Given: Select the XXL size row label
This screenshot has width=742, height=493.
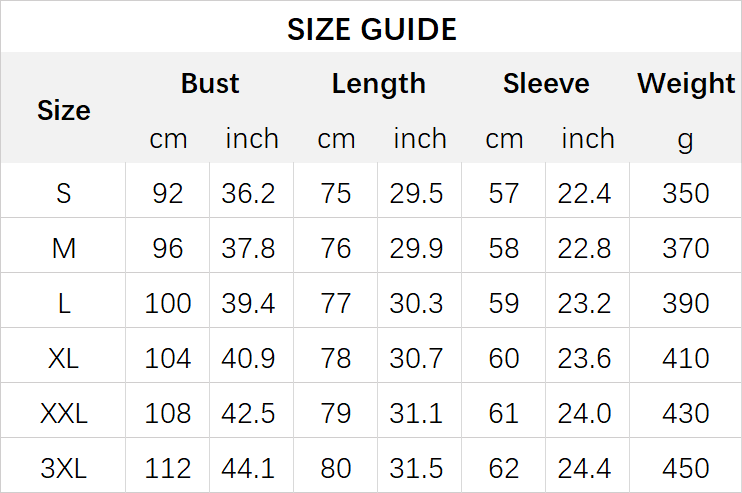Looking at the screenshot, I should (x=63, y=413).
